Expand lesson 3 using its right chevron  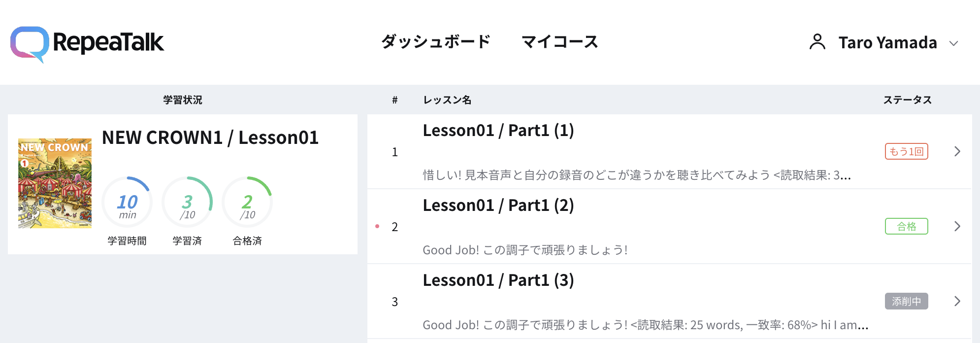click(x=957, y=301)
